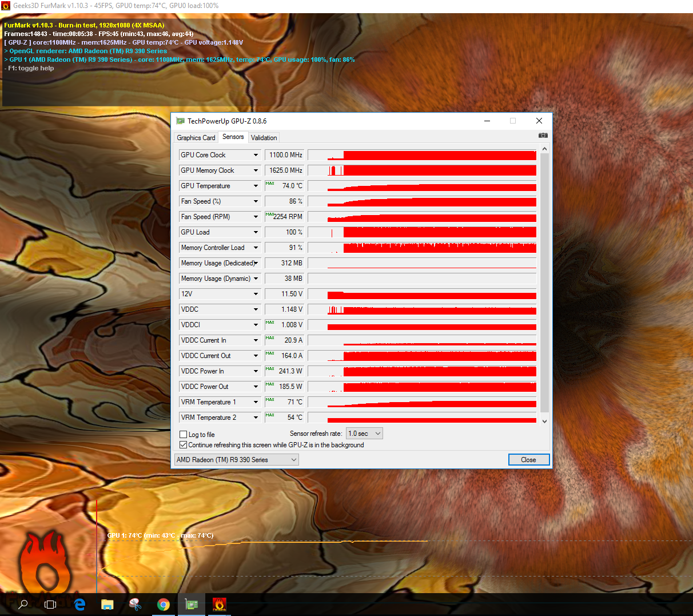Switch to Graphics Card tab
Screen dimensions: 693x616
click(x=196, y=138)
